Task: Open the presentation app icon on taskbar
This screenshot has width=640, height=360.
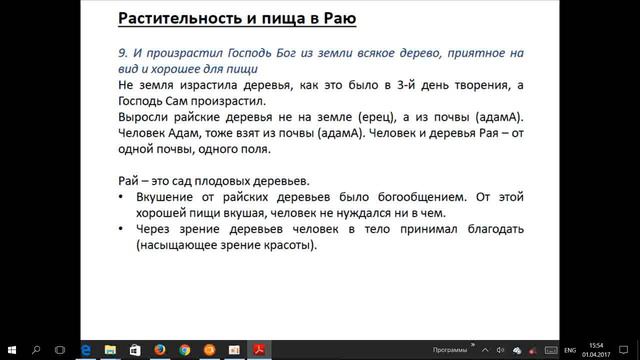Action: [234, 350]
